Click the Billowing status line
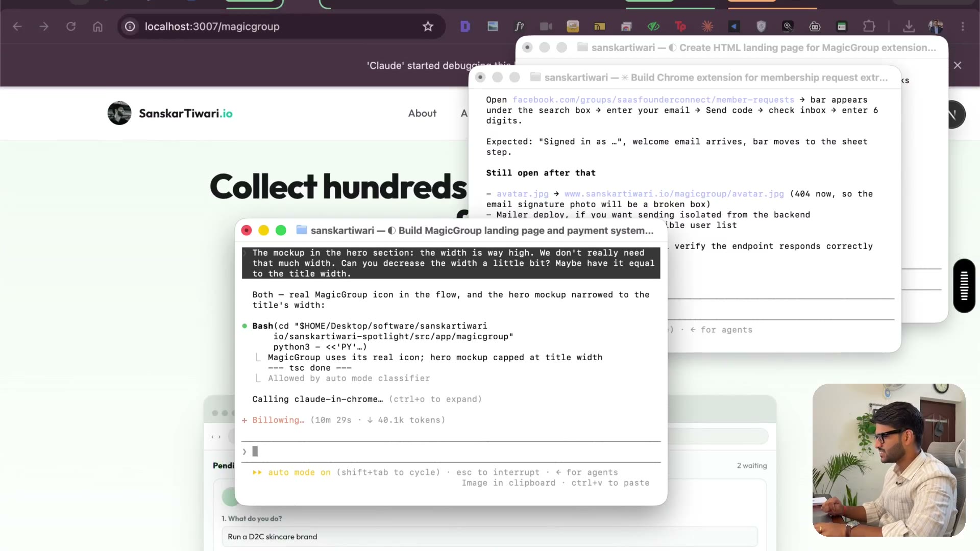 [343, 420]
